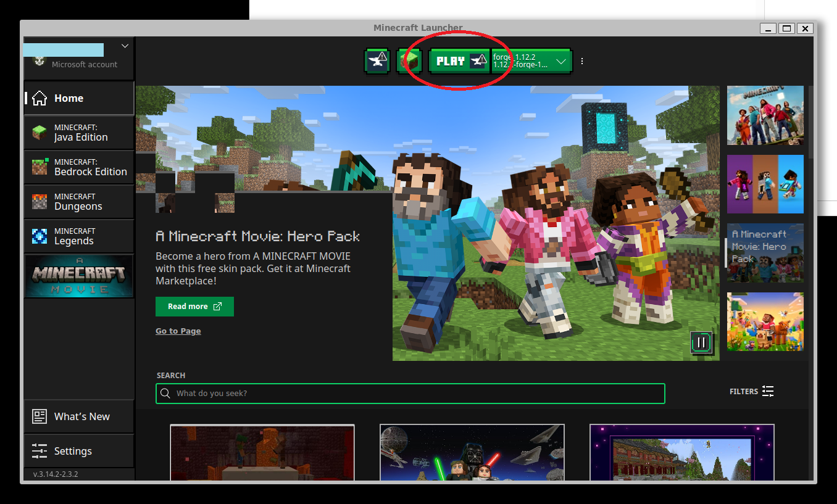The height and width of the screenshot is (504, 837).
Task: Open the FILTERS panel
Action: pos(751,391)
